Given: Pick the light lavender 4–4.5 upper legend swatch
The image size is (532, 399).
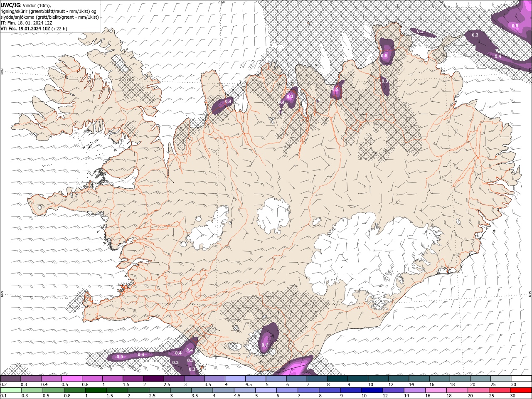Looking at the screenshot, I should click(235, 379).
